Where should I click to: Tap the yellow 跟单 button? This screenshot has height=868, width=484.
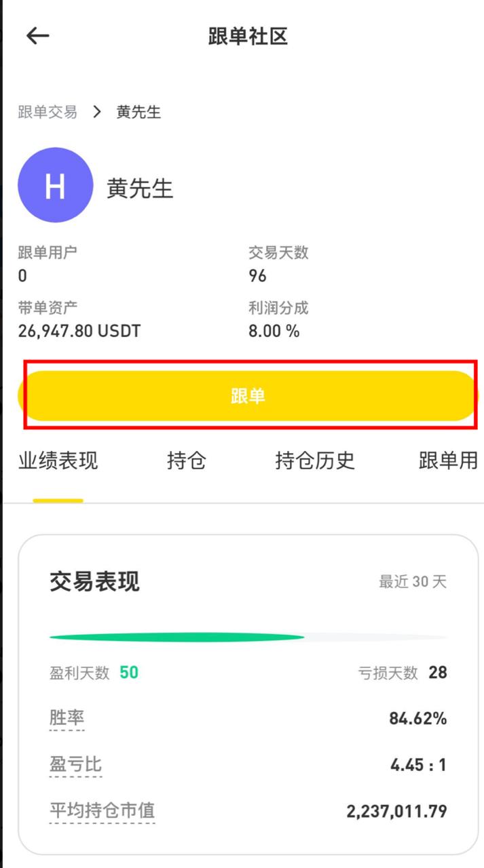pyautogui.click(x=248, y=396)
